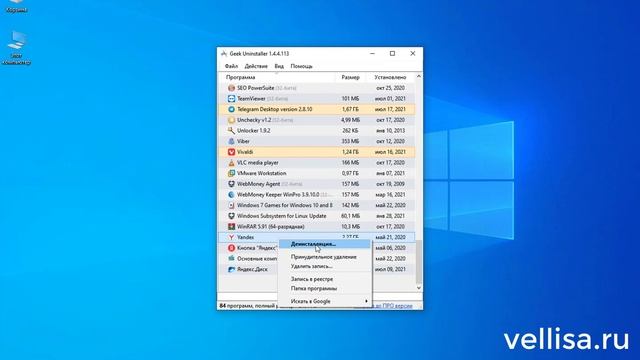Viewport: 640px width, 360px height.
Task: Click the WebMoney Keeper WinPro icon
Action: [x=231, y=195]
